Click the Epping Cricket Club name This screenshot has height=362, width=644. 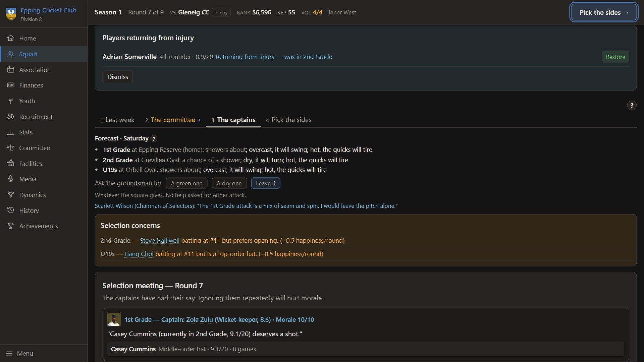48,10
